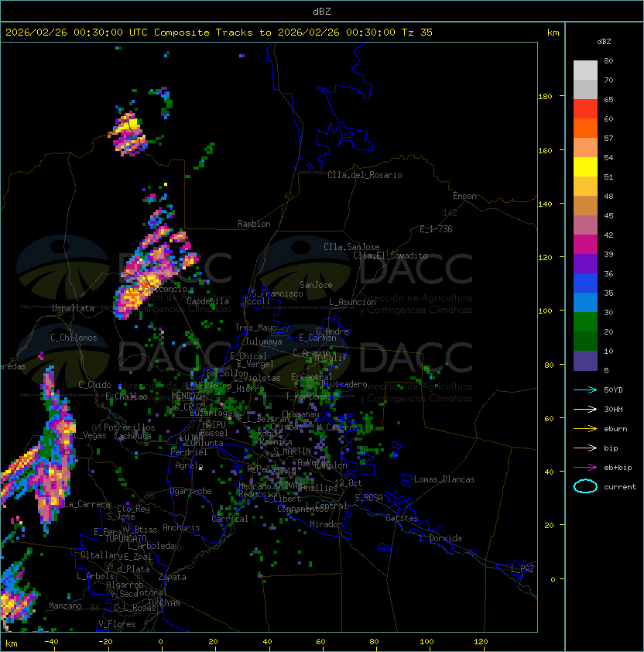Viewport: 644px width, 652px height.
Task: Click the '60' tick on horizontal km axis
Action: point(320,642)
